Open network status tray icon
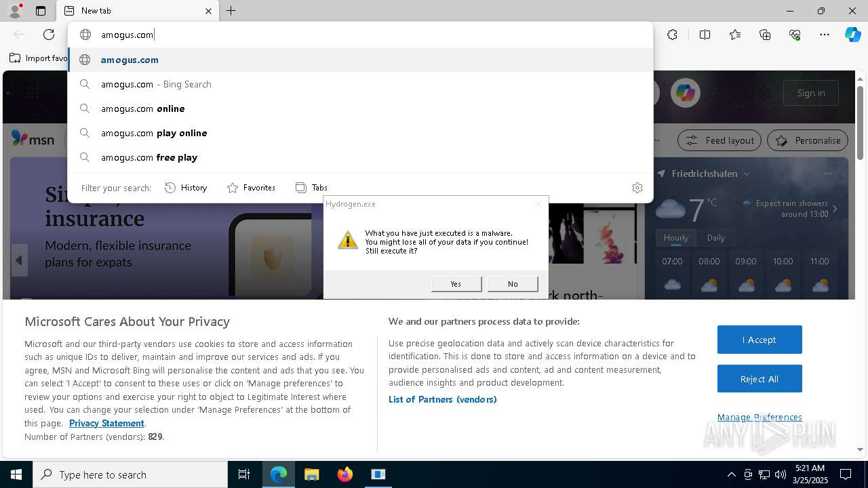868x488 pixels. click(x=764, y=474)
